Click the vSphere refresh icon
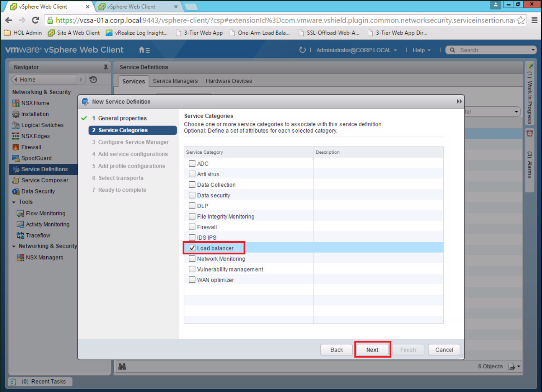 [302, 50]
